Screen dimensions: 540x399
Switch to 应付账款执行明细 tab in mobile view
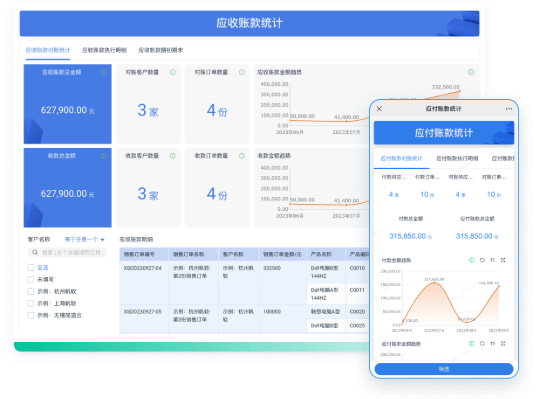click(457, 158)
